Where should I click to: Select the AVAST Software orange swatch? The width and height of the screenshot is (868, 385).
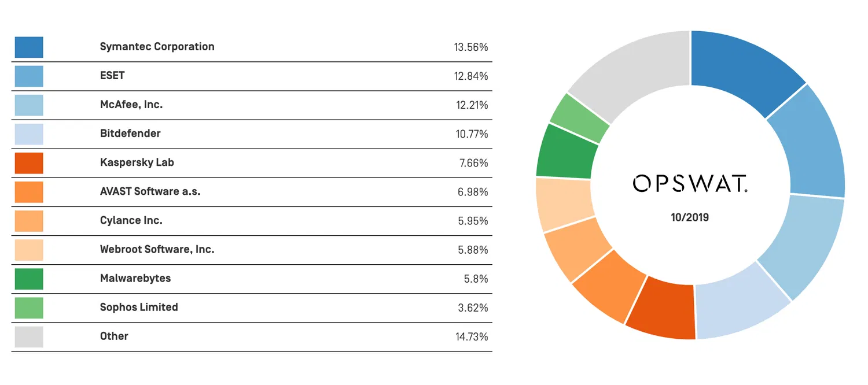coord(29,192)
